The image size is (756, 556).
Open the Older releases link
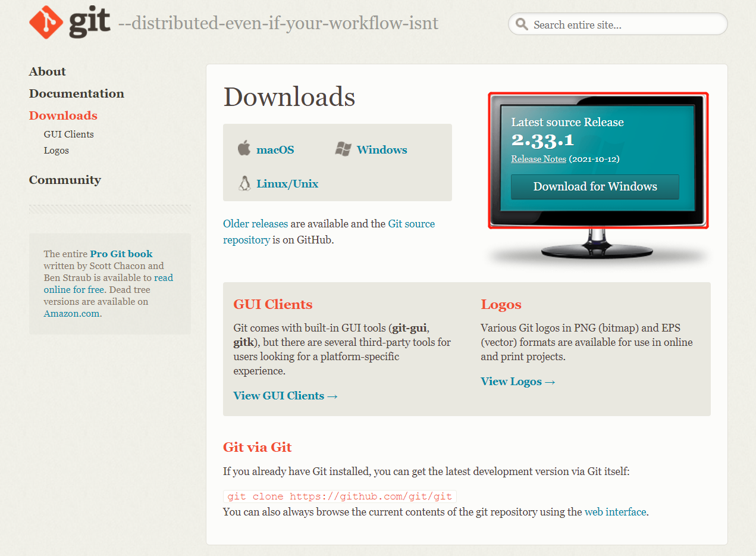pyautogui.click(x=256, y=224)
